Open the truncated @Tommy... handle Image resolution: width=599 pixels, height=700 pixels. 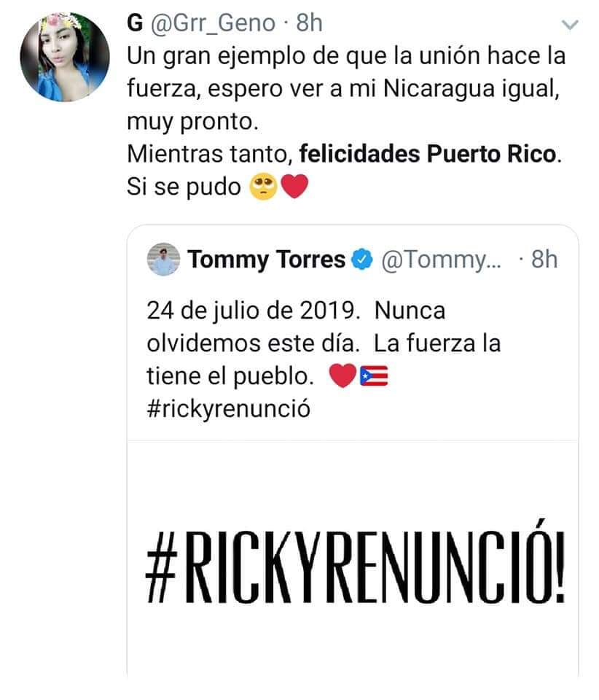pos(437,260)
